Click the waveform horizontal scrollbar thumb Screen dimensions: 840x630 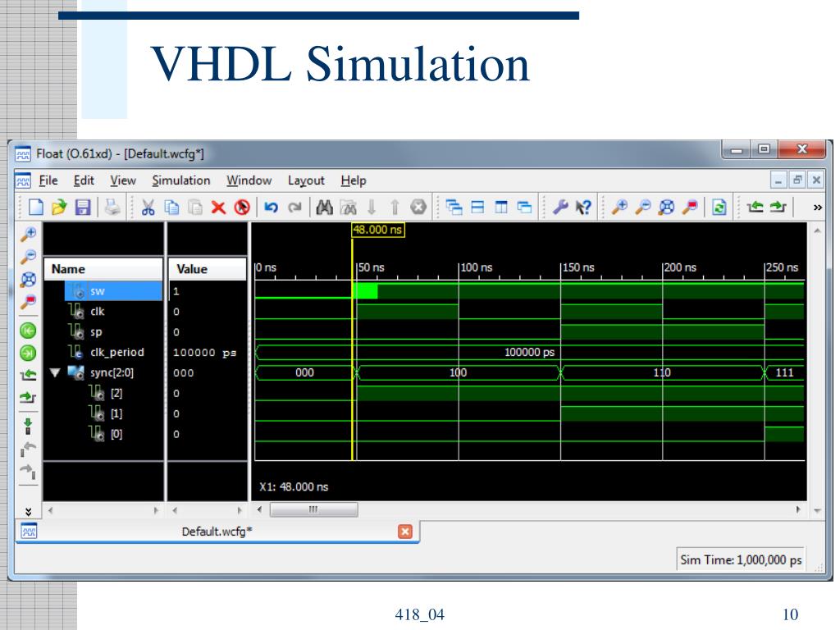point(313,509)
